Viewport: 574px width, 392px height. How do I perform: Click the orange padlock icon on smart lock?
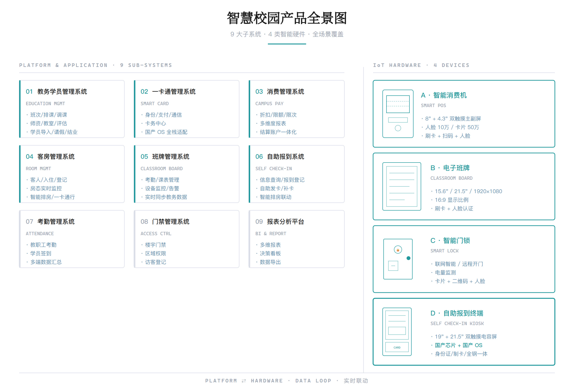tap(398, 250)
